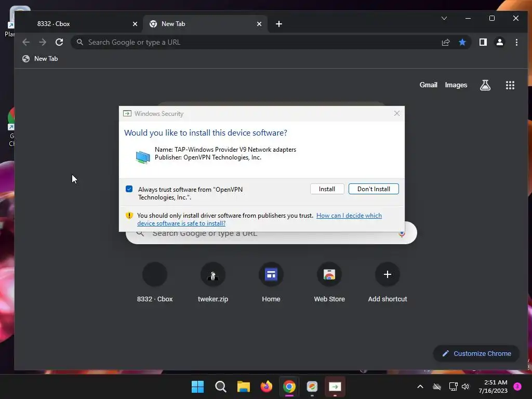This screenshot has width=532, height=399.
Task: Open the clock showing 2:51 AM
Action: pos(493,387)
